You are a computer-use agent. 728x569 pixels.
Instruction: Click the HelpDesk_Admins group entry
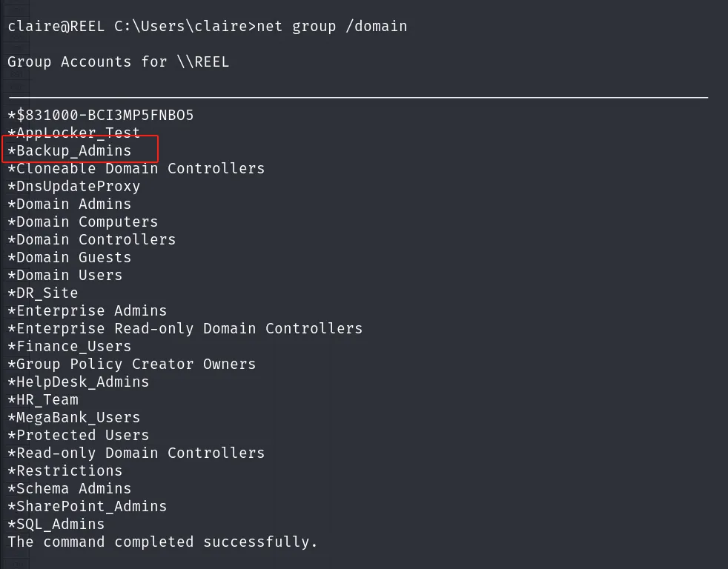coord(79,382)
